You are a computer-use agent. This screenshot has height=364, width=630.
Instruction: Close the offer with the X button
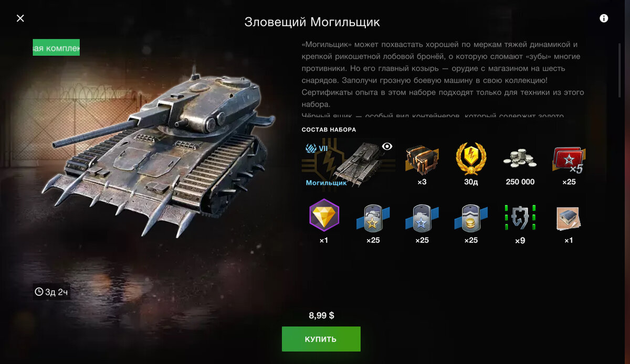coord(20,18)
